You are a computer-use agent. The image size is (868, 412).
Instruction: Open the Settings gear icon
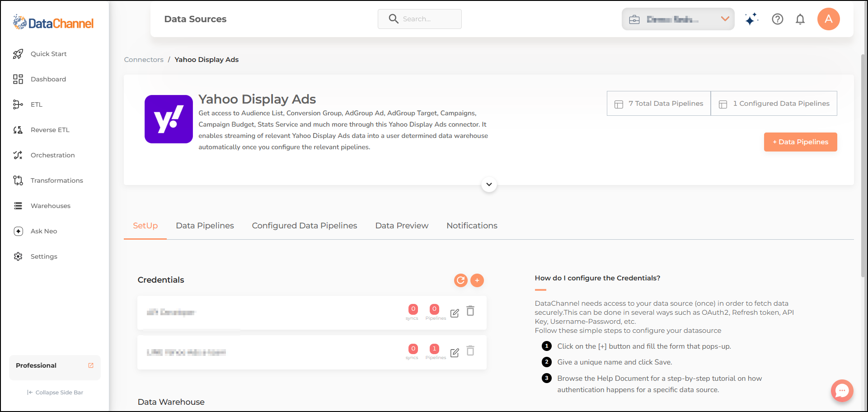tap(18, 256)
